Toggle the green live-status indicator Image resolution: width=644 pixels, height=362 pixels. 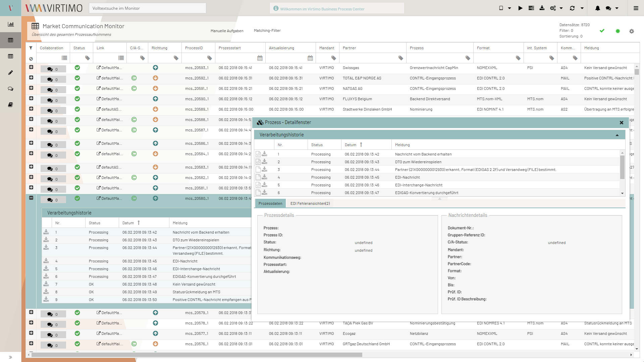618,31
